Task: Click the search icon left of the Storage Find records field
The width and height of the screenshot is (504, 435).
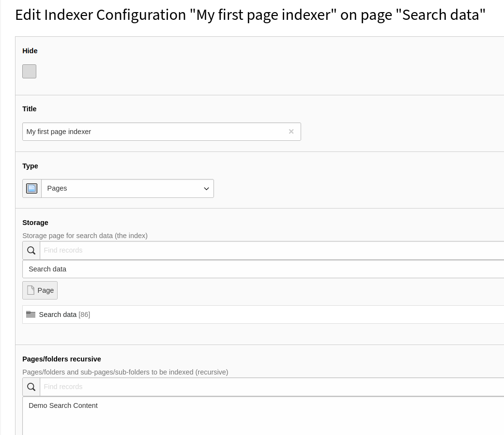Action: click(31, 250)
